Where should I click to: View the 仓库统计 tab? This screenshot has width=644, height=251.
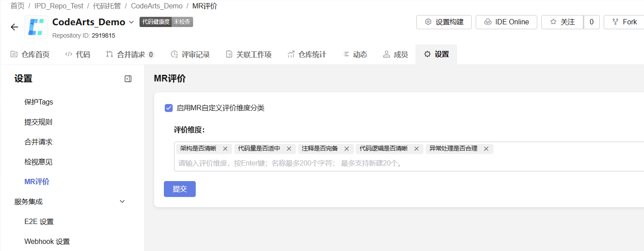click(306, 54)
